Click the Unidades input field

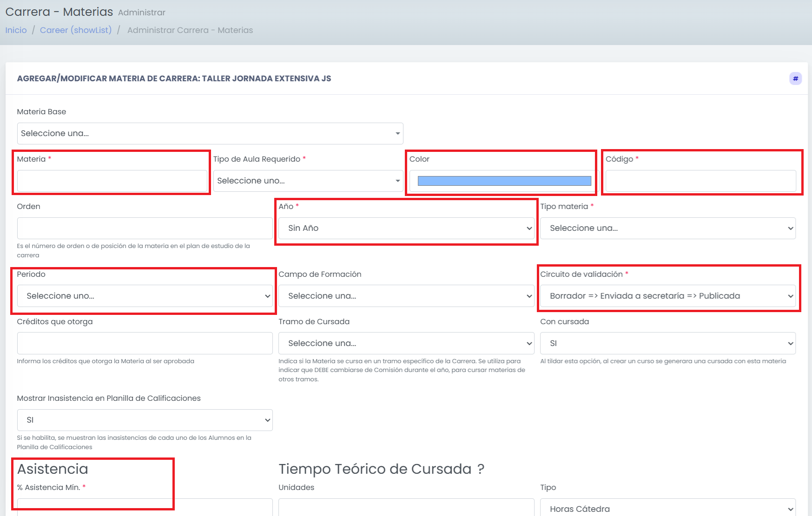406,508
